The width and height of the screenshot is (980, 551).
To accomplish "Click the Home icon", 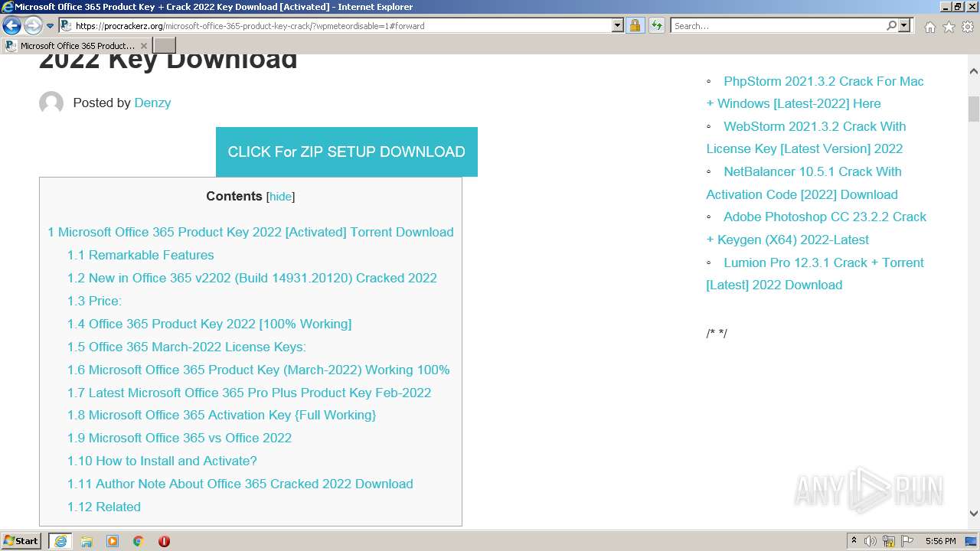I will 929,27.
